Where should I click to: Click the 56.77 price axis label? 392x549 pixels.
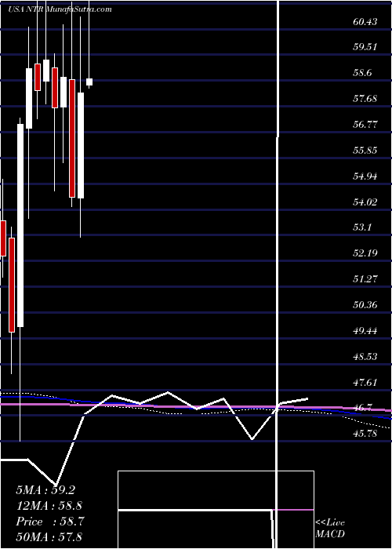click(x=365, y=125)
